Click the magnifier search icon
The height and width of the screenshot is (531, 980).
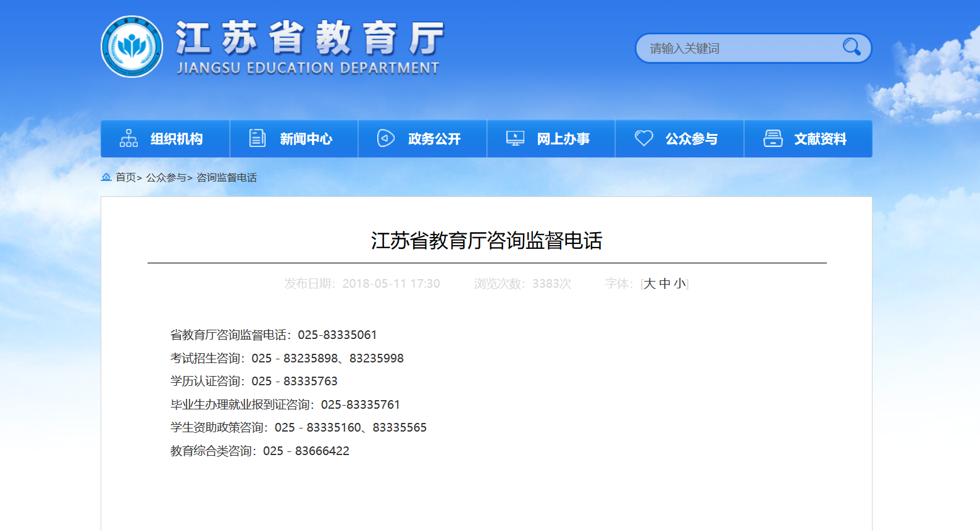(852, 47)
